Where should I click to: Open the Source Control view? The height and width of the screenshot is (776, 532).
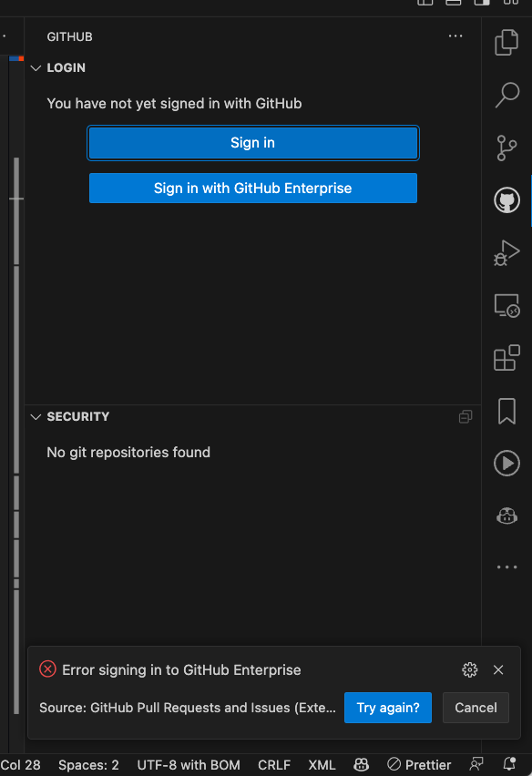506,148
